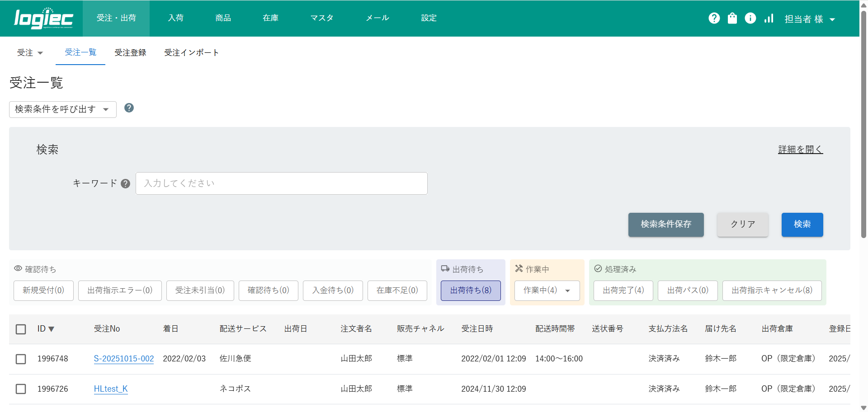Toggle the select-all checkbox in table header

click(x=21, y=329)
